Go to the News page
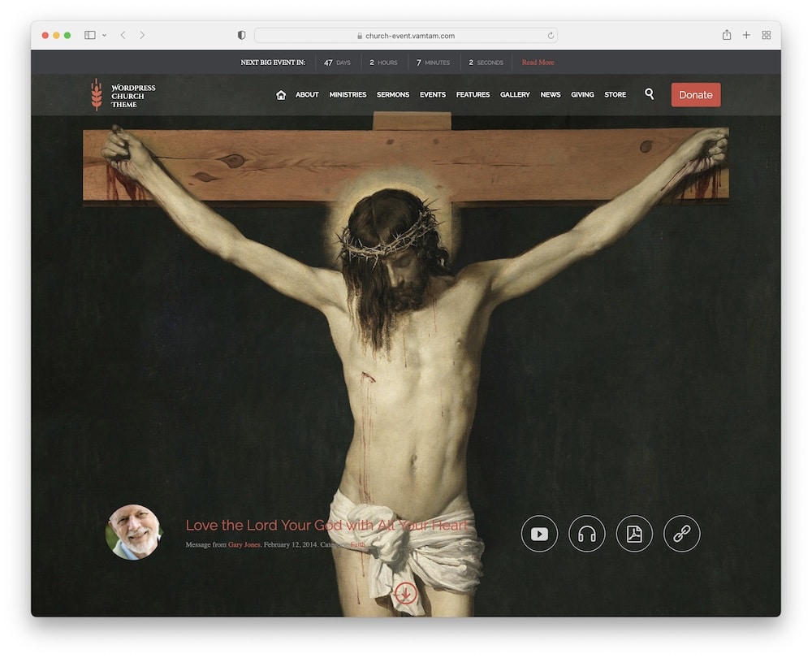Viewport: 812px width, 658px height. click(551, 95)
